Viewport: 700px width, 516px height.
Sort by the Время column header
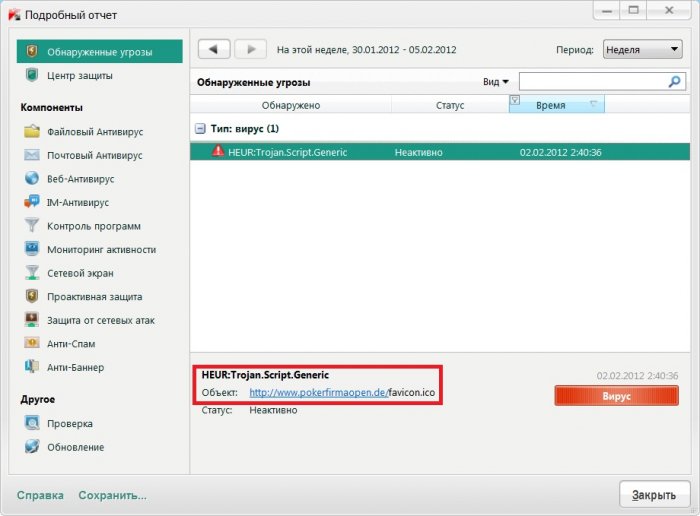(x=557, y=104)
